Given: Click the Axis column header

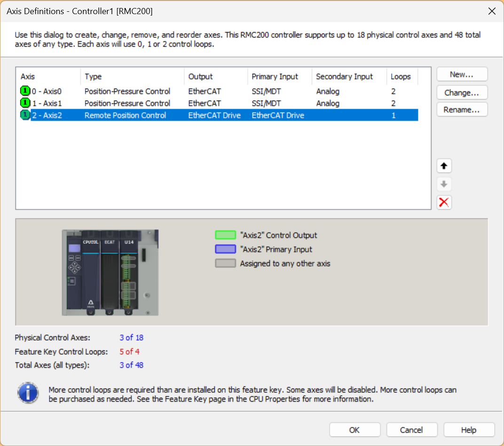Looking at the screenshot, I should (x=48, y=77).
